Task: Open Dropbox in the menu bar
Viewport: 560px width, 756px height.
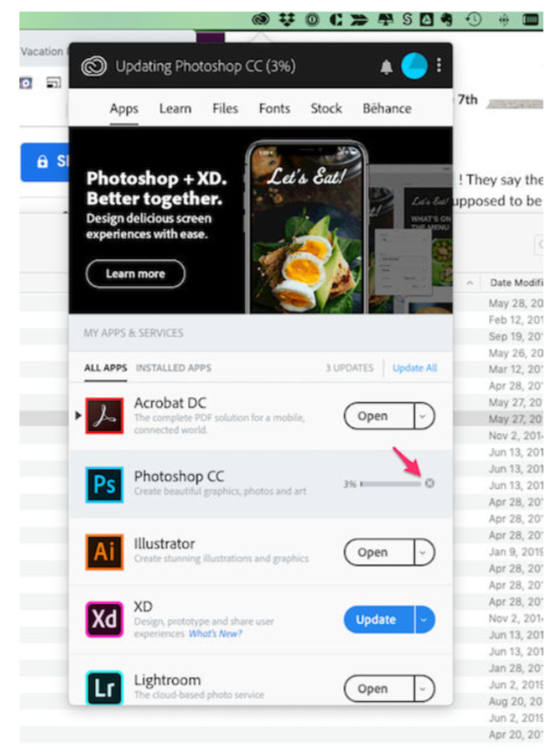Action: pyautogui.click(x=287, y=20)
